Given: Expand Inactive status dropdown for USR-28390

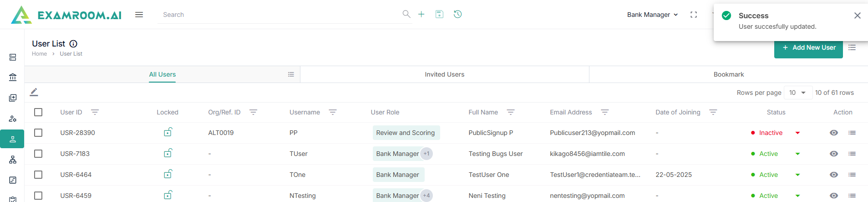Looking at the screenshot, I should click(797, 133).
